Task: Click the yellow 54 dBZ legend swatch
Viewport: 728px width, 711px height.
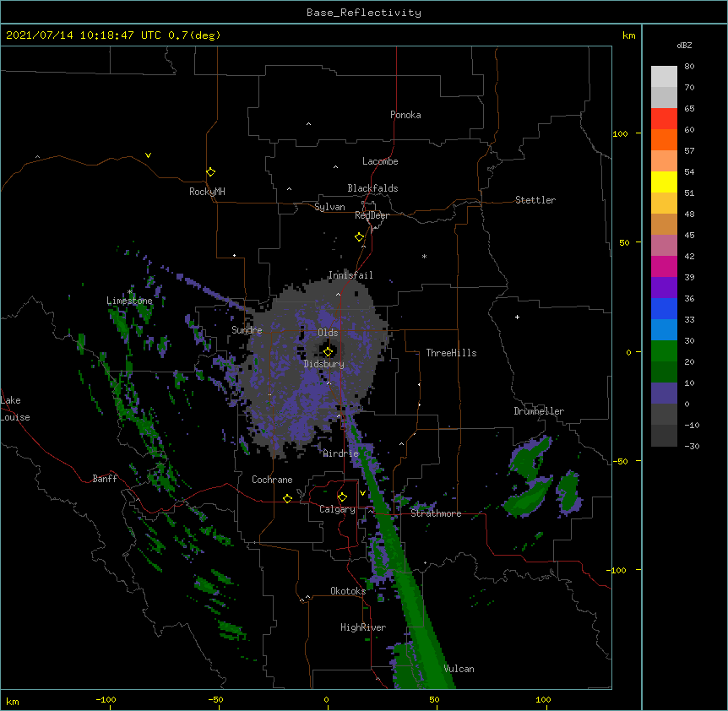Action: tap(664, 182)
